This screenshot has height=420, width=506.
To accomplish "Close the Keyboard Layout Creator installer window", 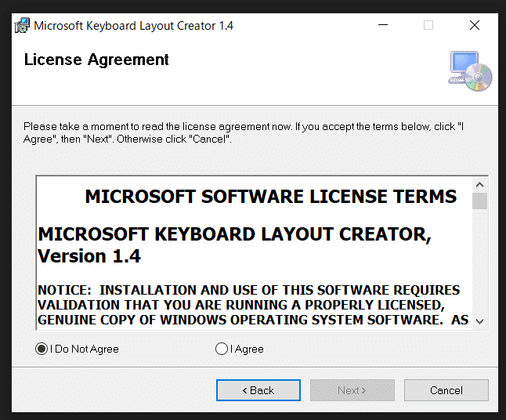I will pos(475,25).
